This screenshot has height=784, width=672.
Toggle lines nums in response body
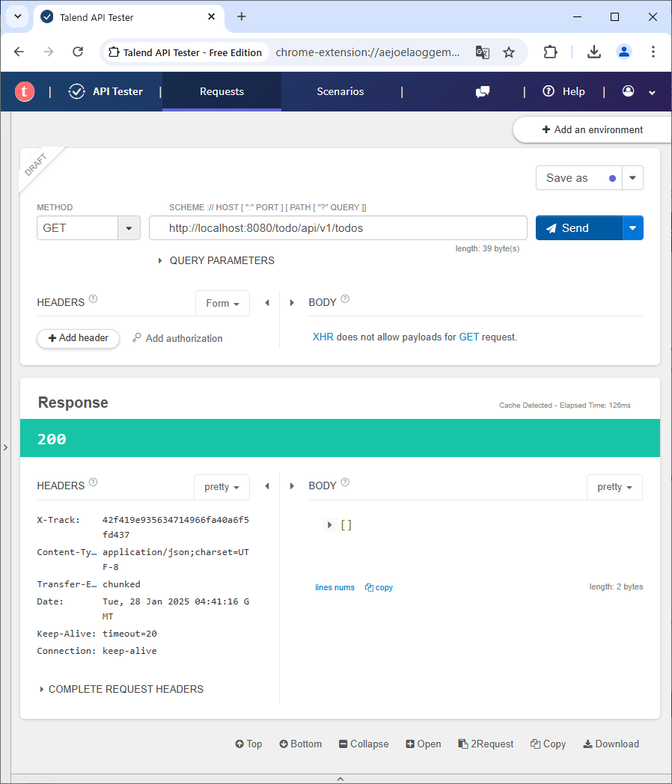point(335,587)
